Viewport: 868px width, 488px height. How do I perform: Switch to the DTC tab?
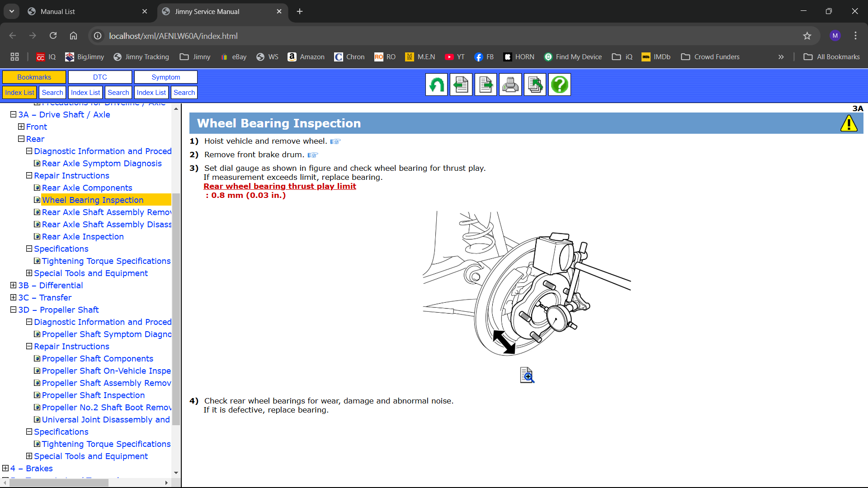(x=100, y=77)
